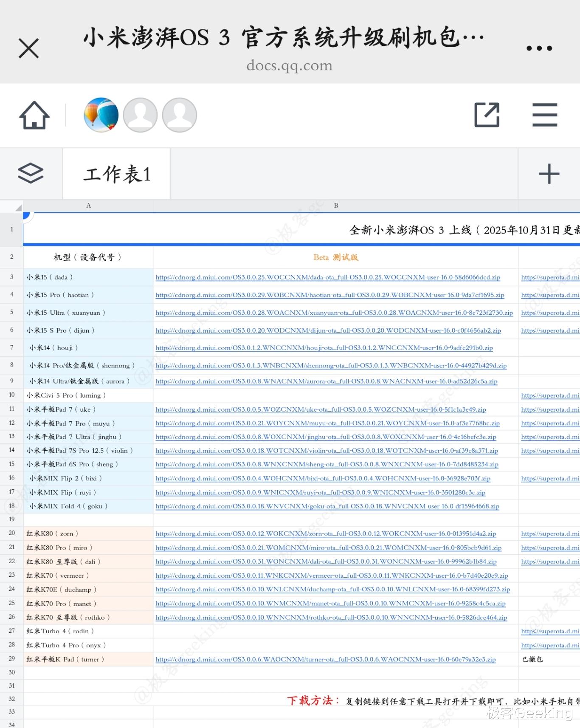Image resolution: width=580 pixels, height=728 pixels.
Task: Select the 红米Turbo 4 Pro（onyx）cell
Action: tap(88, 646)
